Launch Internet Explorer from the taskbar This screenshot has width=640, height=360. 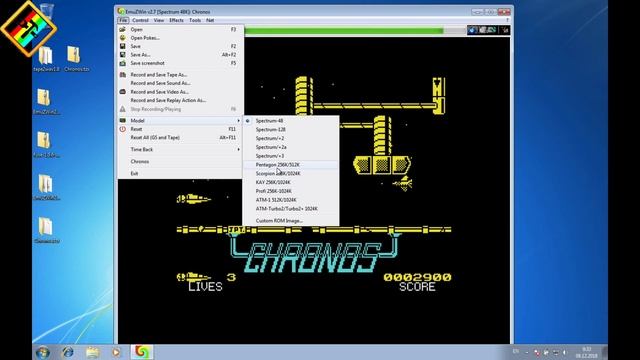(x=68, y=352)
